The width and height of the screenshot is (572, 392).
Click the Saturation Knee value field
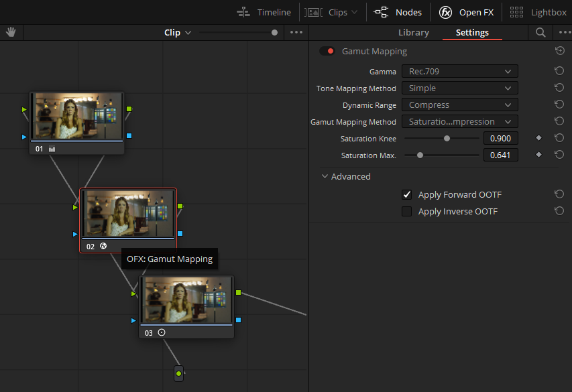coord(500,139)
